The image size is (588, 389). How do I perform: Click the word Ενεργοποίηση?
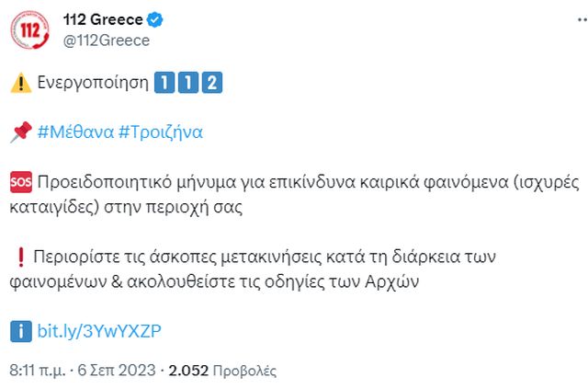pos(93,82)
